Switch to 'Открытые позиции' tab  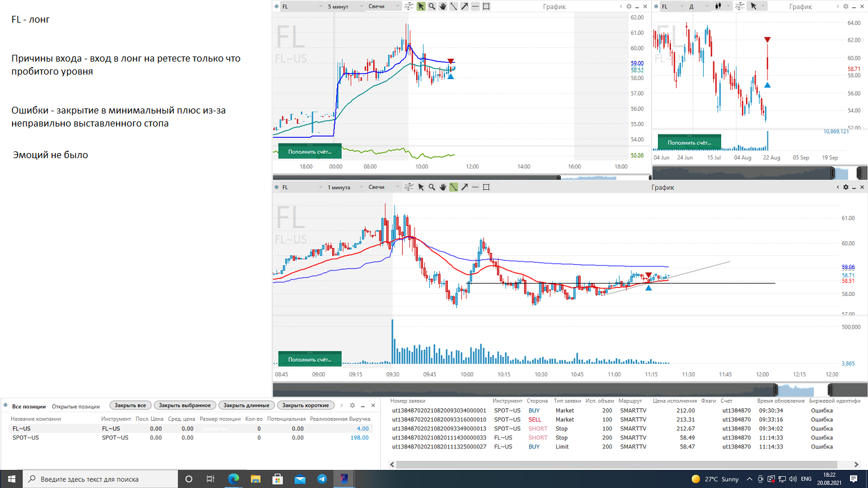coord(76,406)
